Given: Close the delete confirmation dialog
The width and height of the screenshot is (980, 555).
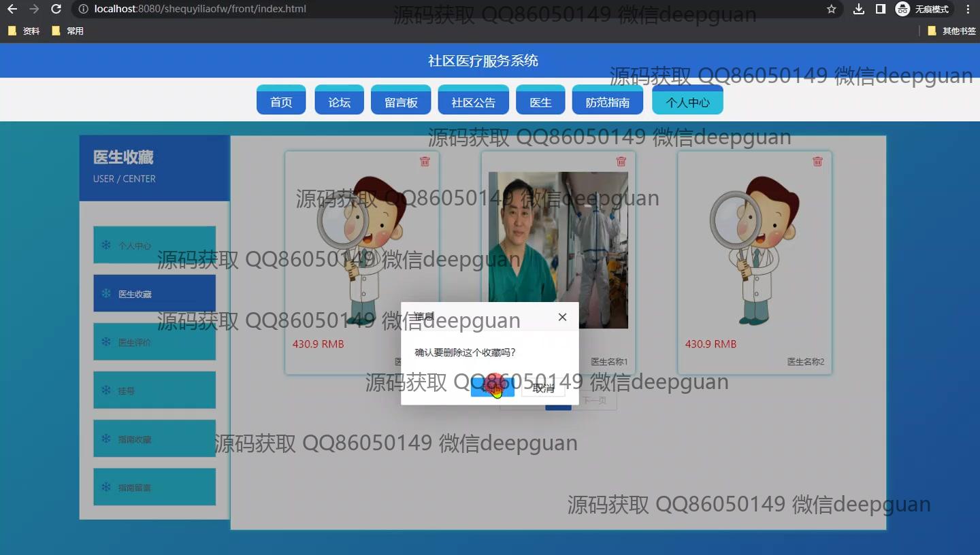Looking at the screenshot, I should (x=562, y=317).
